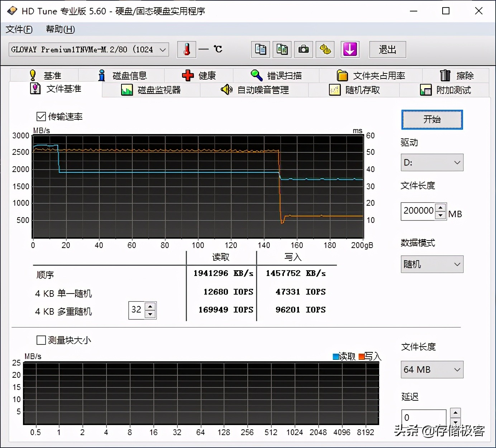Click the download arrow icon
The image size is (496, 448).
coord(350,49)
